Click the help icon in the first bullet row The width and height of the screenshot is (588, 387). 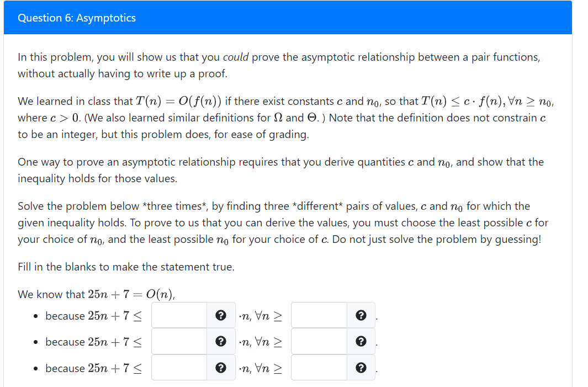(221, 315)
